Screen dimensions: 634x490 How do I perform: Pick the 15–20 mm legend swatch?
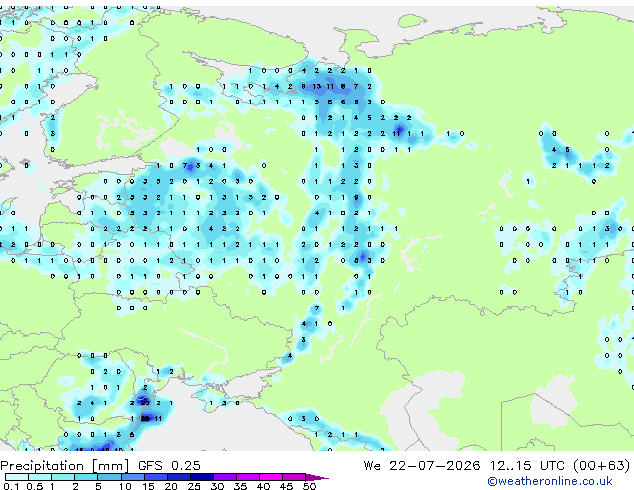(x=155, y=477)
